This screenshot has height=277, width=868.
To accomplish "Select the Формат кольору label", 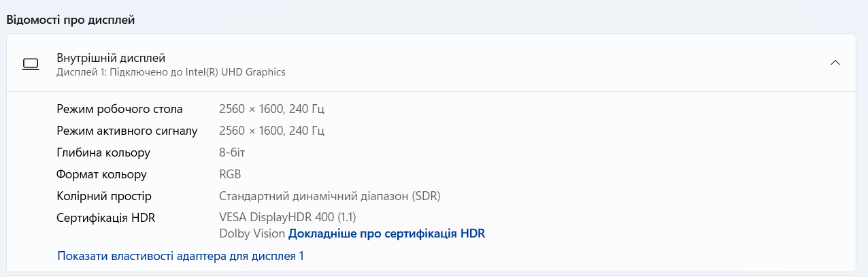I will 102,174.
